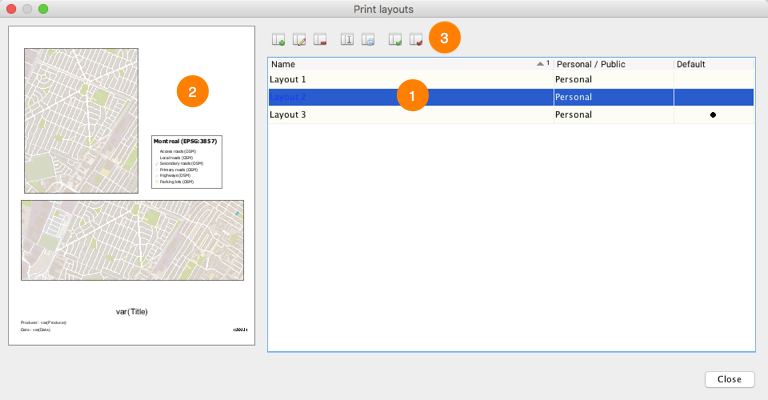Duplicate the selected layout via toolbar icon

[368, 41]
